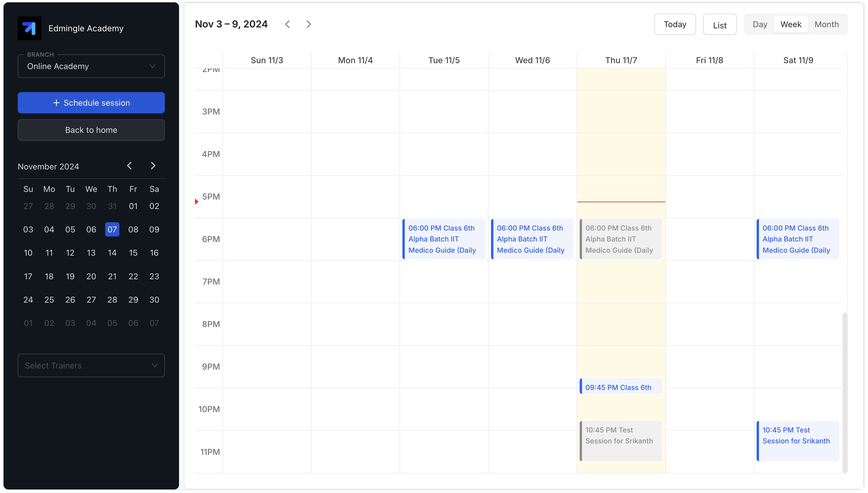Click the calendar vertical scrollbar
Viewport: 868px width, 493px height.
point(845,392)
